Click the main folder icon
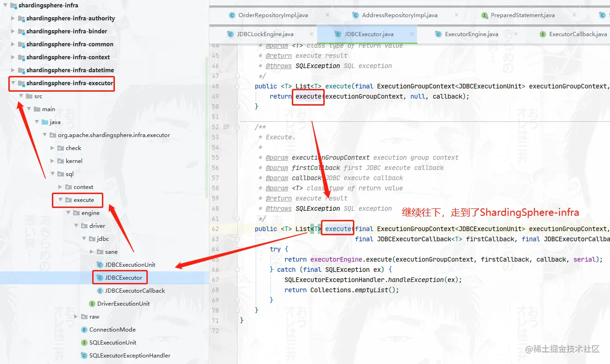Viewport: 610px width, 364px height. click(37, 109)
